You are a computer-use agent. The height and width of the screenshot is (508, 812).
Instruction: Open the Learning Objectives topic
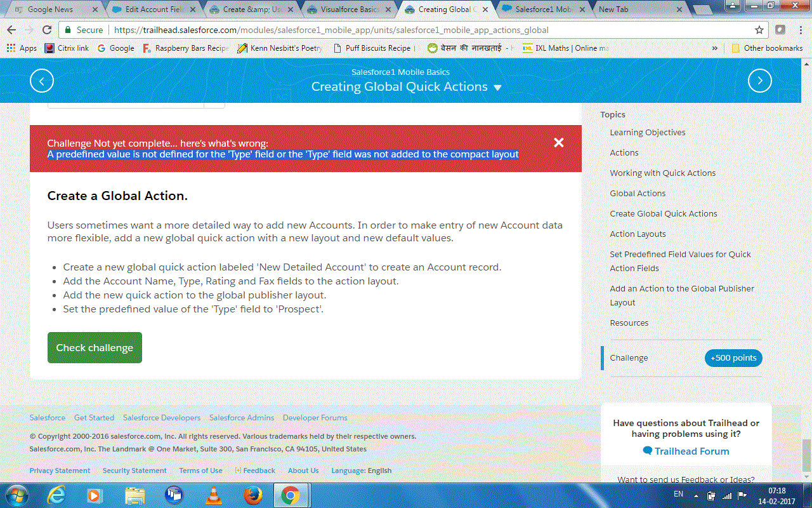coord(648,133)
